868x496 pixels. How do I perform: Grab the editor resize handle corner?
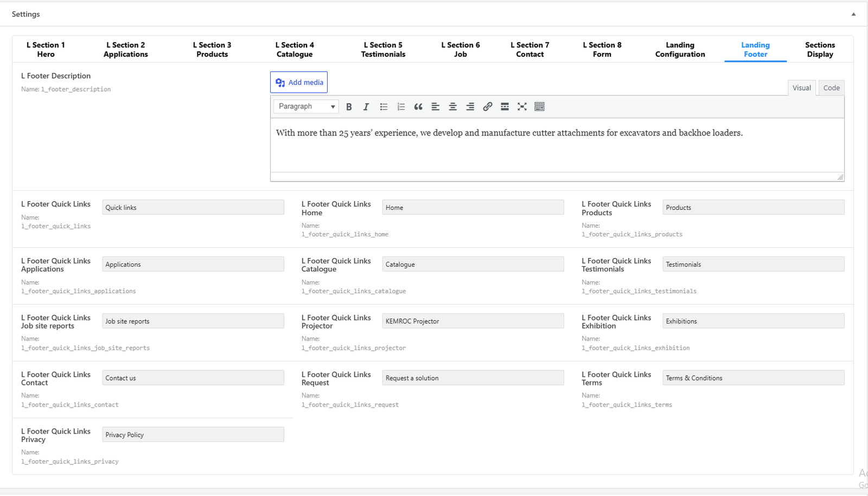pyautogui.click(x=840, y=177)
